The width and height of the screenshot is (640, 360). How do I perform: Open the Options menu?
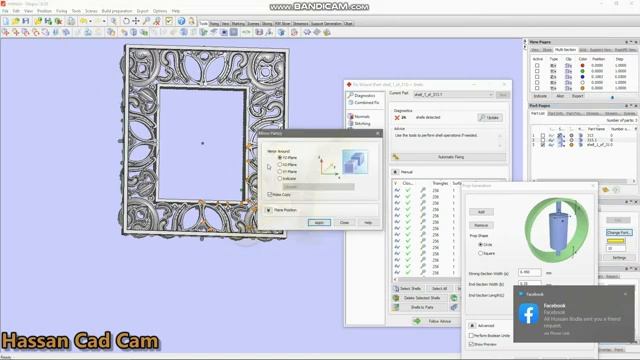[160, 11]
